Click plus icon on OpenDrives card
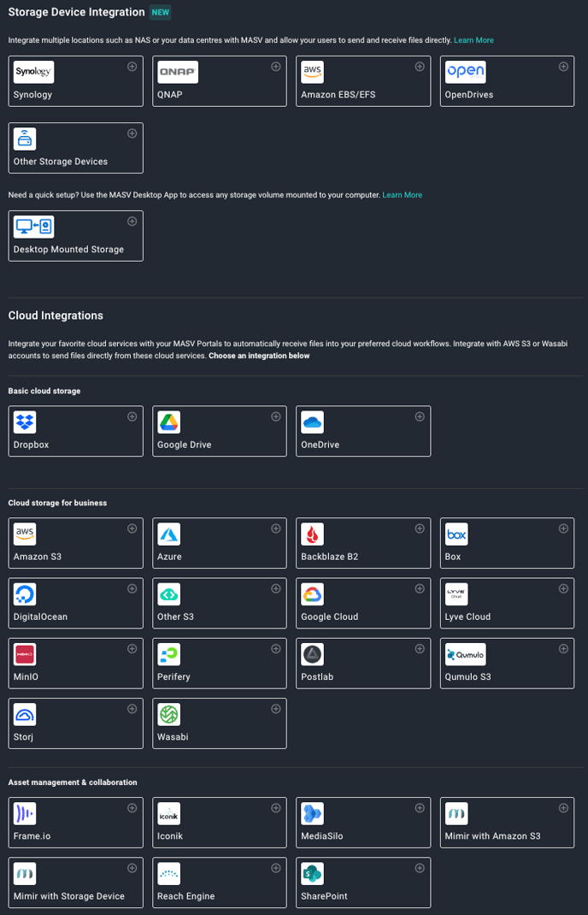The width and height of the screenshot is (588, 915). [x=563, y=67]
